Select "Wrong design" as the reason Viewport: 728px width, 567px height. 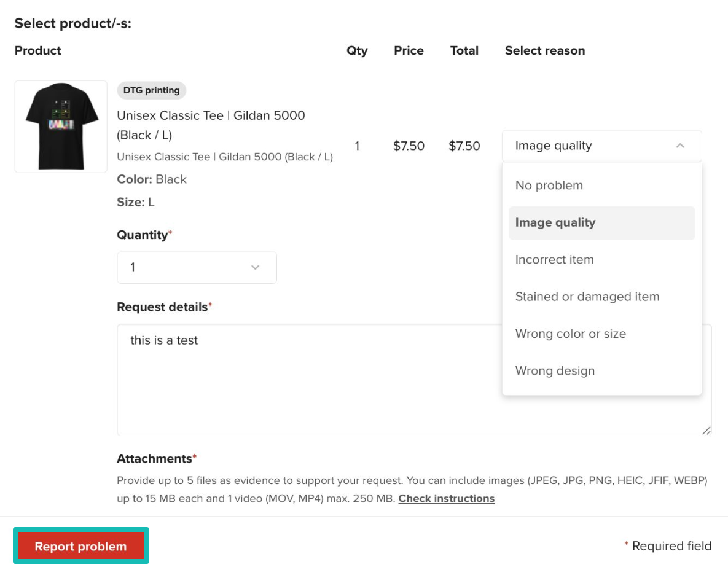[555, 371]
